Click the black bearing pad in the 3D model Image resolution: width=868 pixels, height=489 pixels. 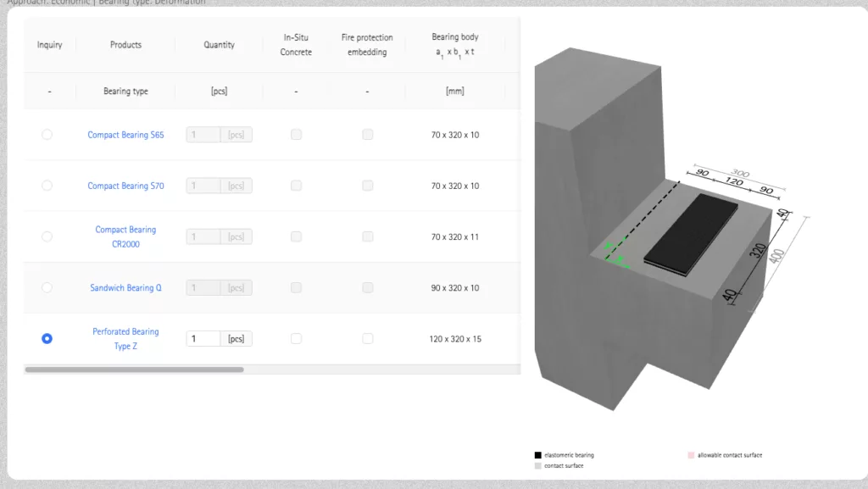tap(691, 234)
